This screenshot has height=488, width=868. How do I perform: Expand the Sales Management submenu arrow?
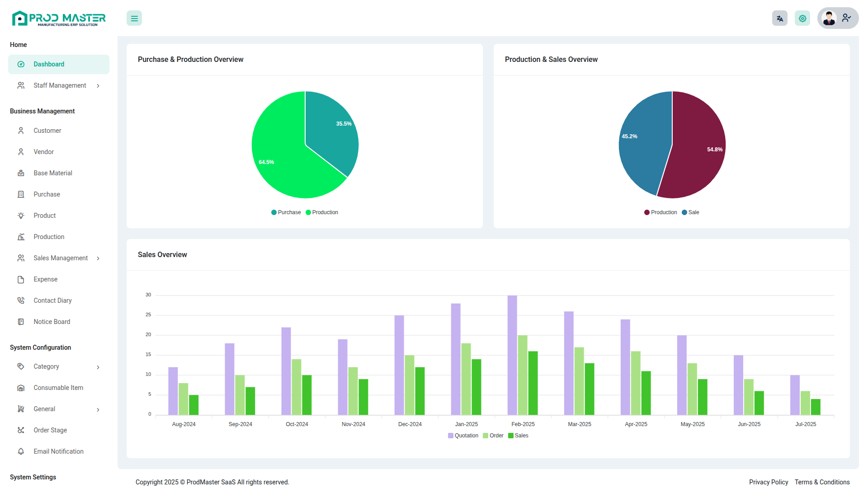click(98, 258)
